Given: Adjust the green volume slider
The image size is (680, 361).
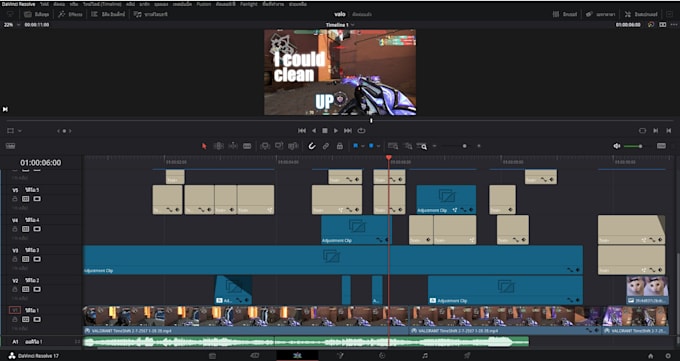Looking at the screenshot, I should point(634,146).
